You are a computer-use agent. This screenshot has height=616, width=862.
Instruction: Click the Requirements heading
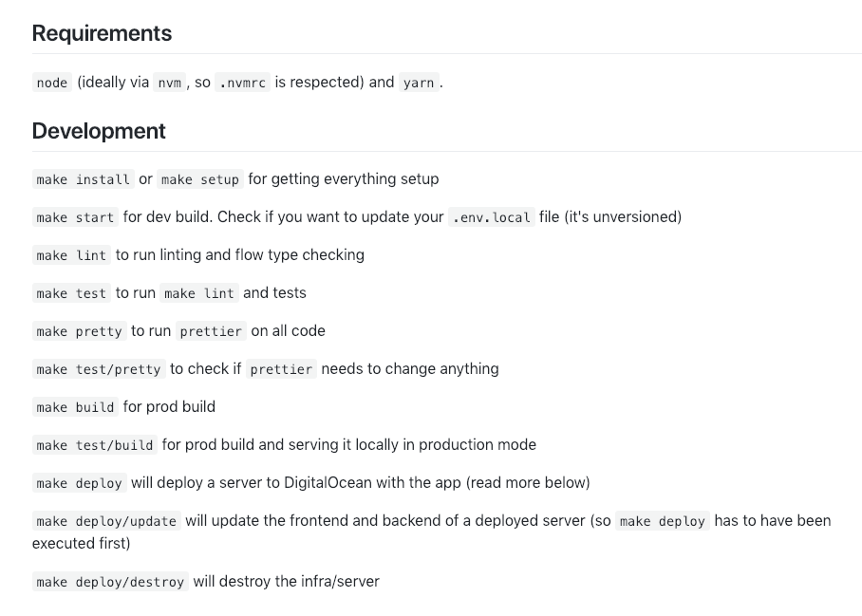coord(102,33)
